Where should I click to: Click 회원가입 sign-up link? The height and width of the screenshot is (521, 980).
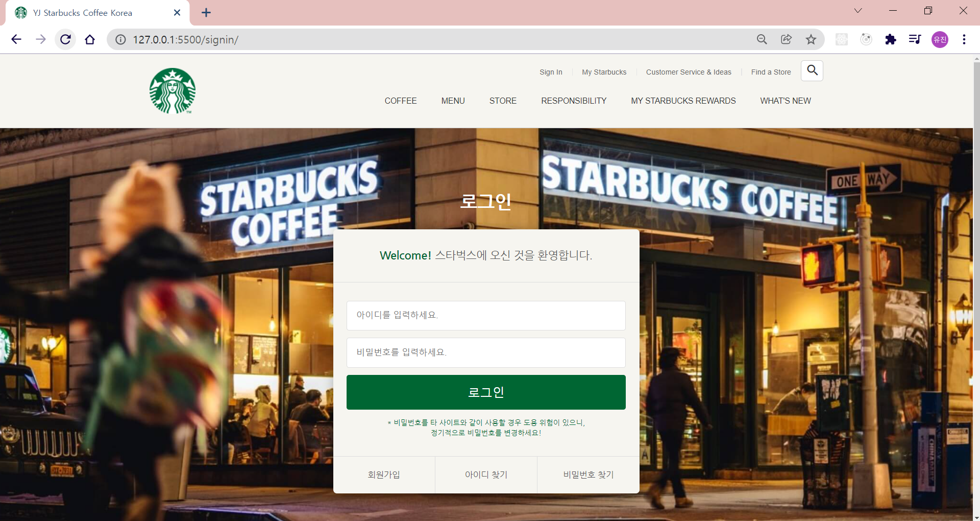pyautogui.click(x=384, y=475)
